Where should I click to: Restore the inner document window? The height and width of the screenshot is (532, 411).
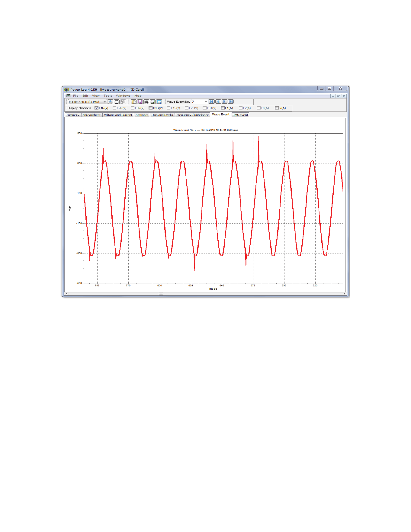coord(338,96)
